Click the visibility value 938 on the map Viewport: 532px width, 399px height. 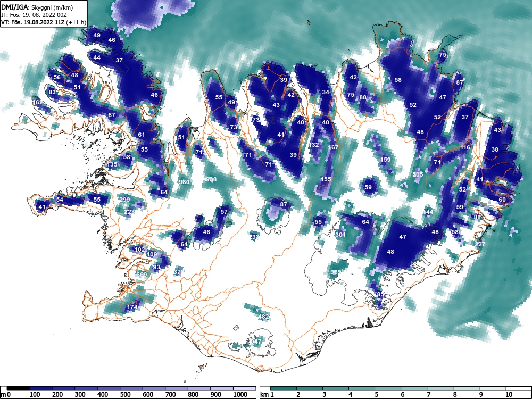211,179
